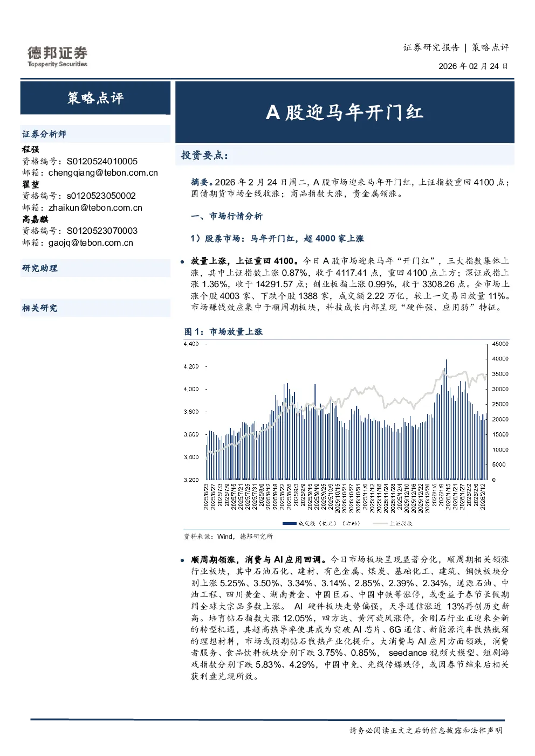The height and width of the screenshot is (756, 535).
Task: Click the dark blue 策略点评 banner
Action: click(95, 98)
